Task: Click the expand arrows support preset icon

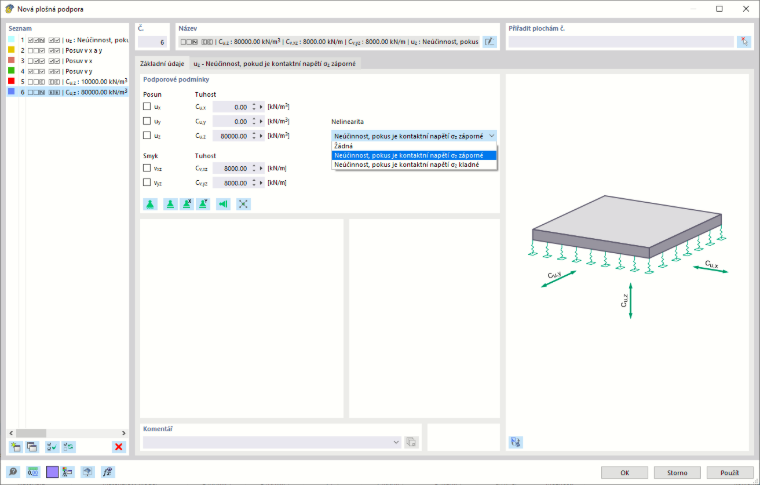Action: [x=243, y=204]
